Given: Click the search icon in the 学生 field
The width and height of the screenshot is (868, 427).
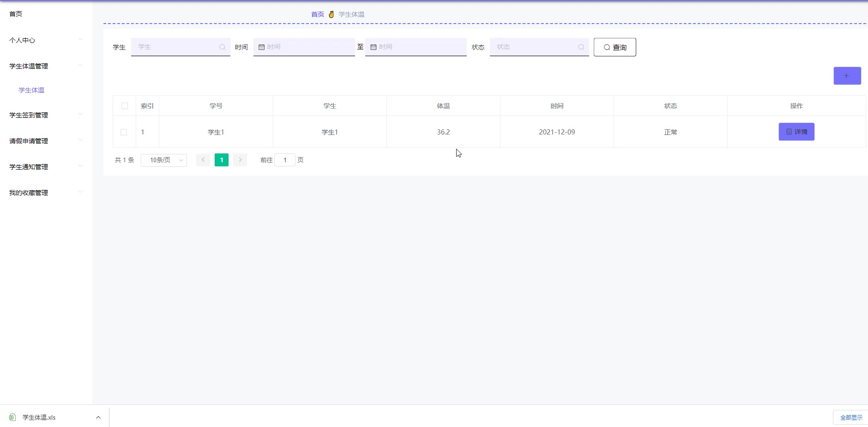Looking at the screenshot, I should pyautogui.click(x=222, y=47).
